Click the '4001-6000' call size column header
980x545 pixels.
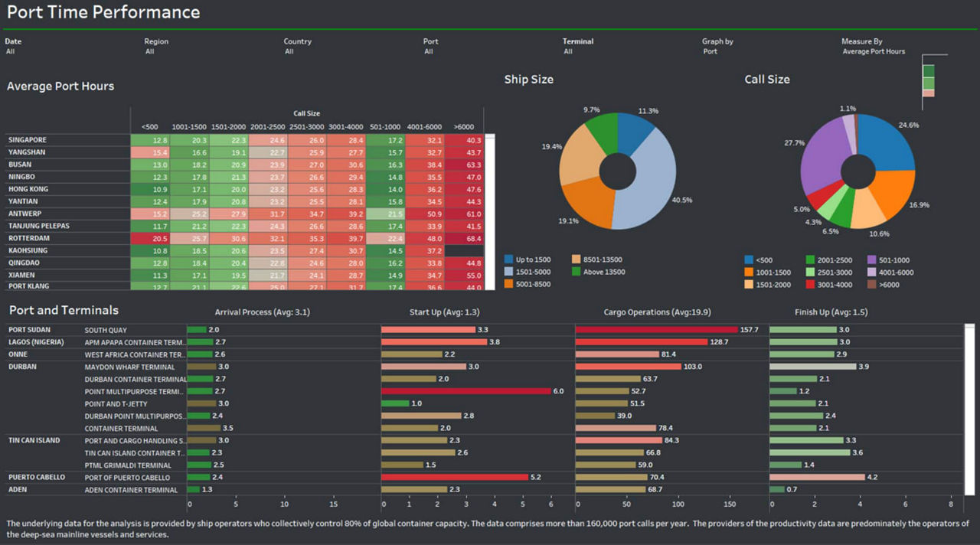[x=425, y=126]
